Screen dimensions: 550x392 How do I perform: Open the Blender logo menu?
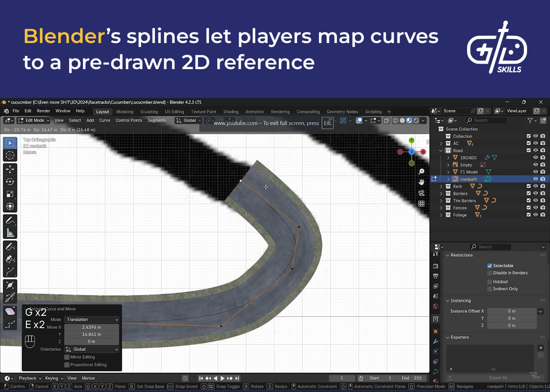pyautogui.click(x=6, y=111)
